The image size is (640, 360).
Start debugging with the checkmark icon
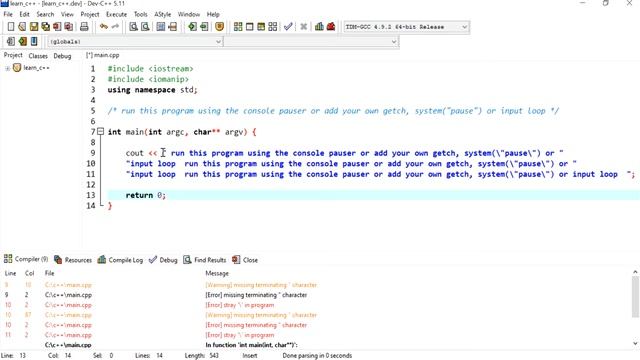click(288, 27)
